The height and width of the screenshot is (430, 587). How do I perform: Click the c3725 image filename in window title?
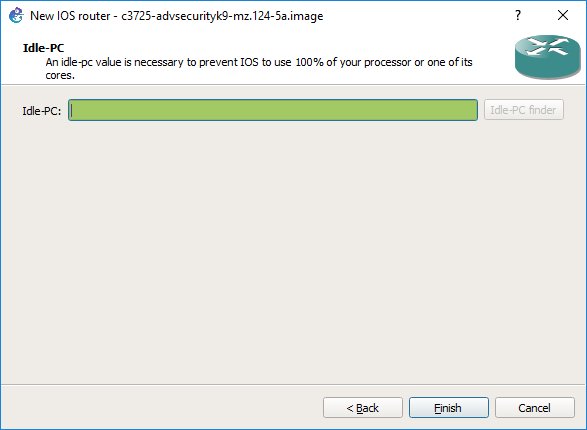click(222, 16)
